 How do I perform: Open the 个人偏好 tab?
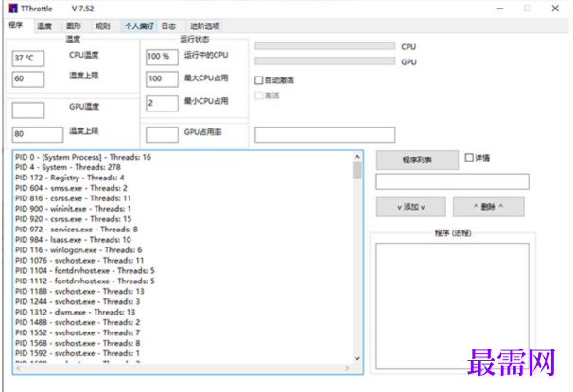pos(139,26)
